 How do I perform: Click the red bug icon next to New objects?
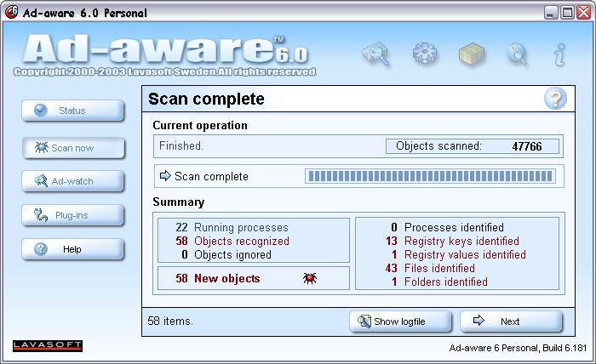[310, 278]
